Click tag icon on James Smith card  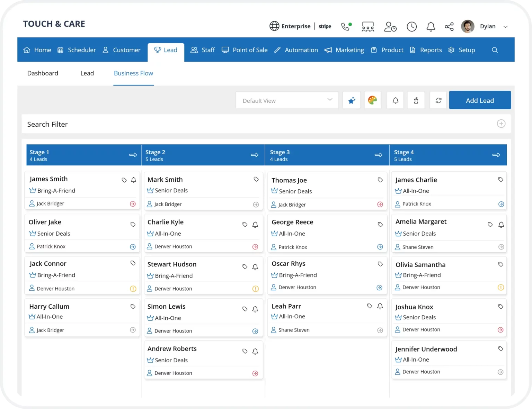pos(124,180)
